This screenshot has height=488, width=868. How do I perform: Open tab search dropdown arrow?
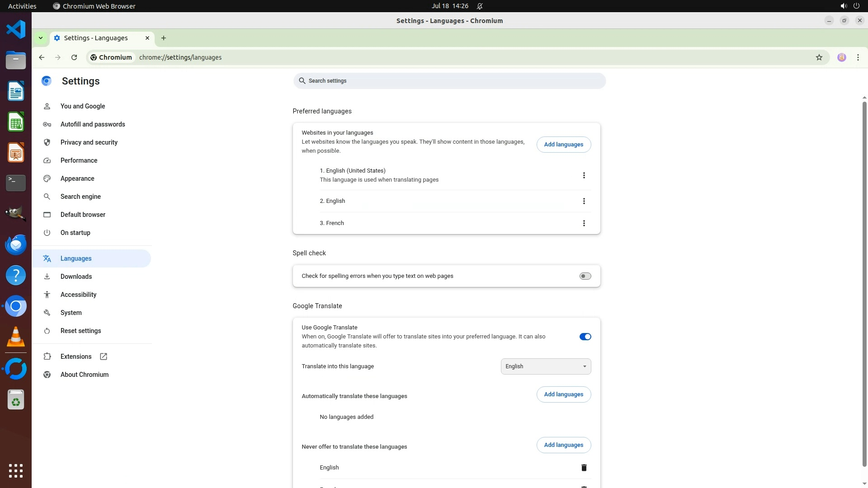[41, 38]
